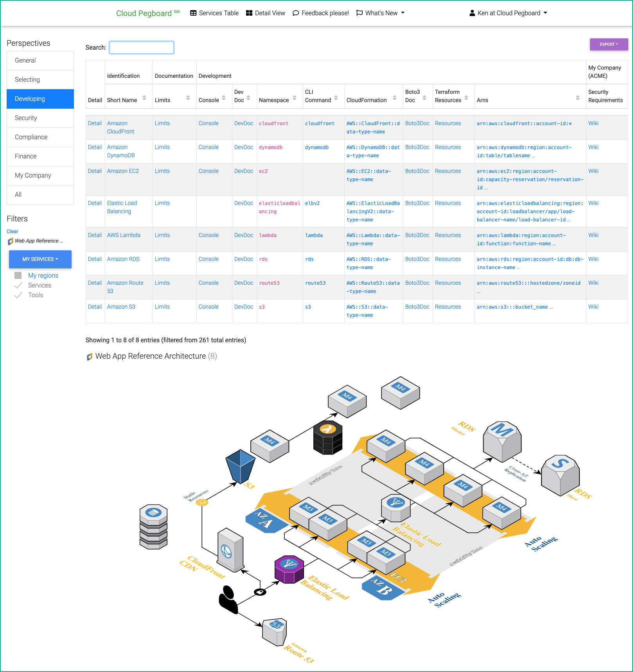Click the Services Table grid icon

[193, 13]
